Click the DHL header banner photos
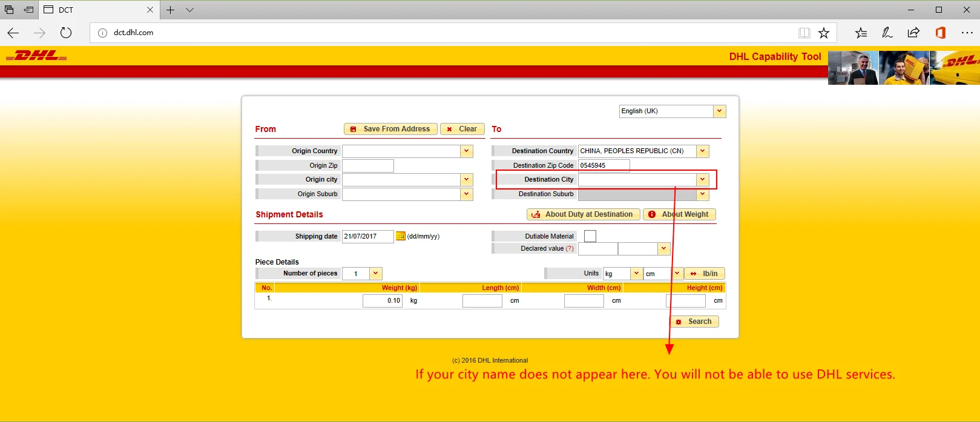980x422 pixels. 904,68
